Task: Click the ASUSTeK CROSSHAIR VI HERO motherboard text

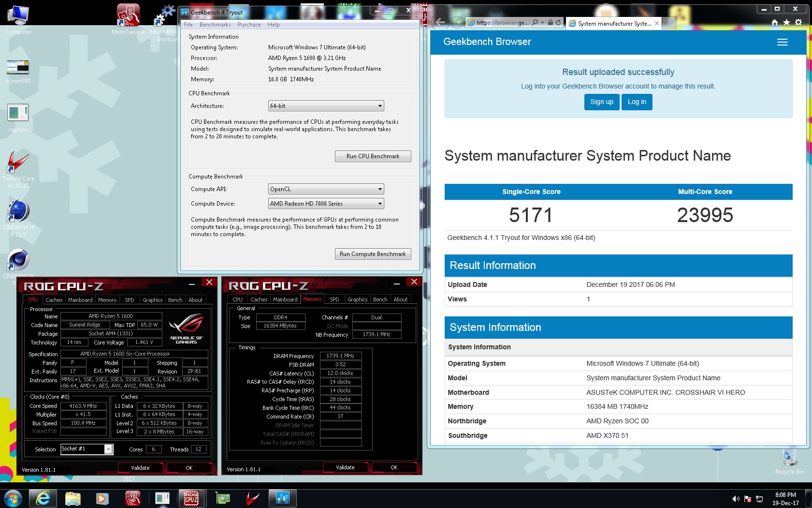Action: tap(666, 392)
